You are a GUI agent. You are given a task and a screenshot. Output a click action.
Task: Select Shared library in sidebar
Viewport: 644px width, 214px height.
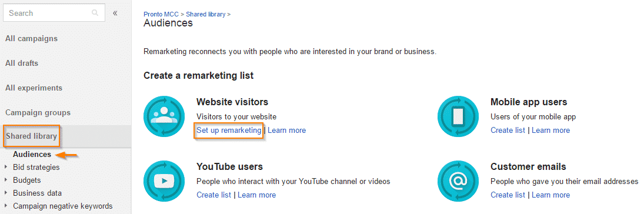click(32, 136)
